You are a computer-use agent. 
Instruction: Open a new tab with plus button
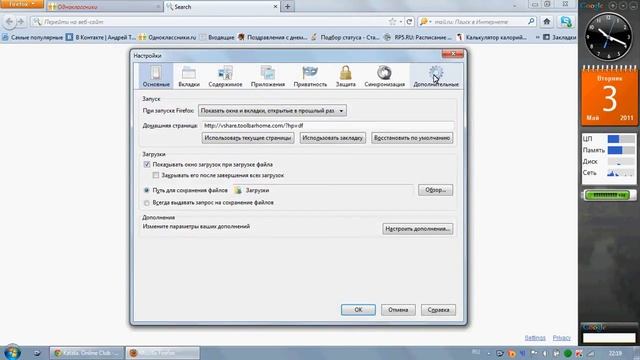(x=287, y=7)
